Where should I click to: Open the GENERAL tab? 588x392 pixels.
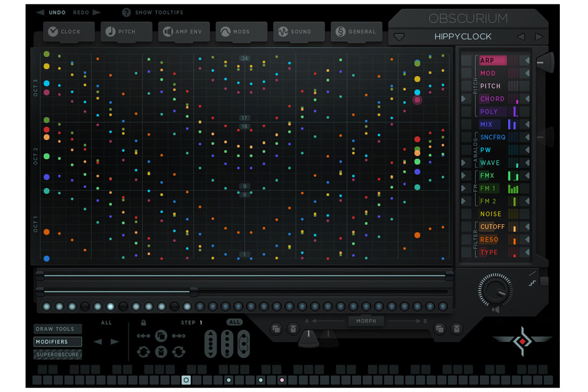click(x=357, y=32)
